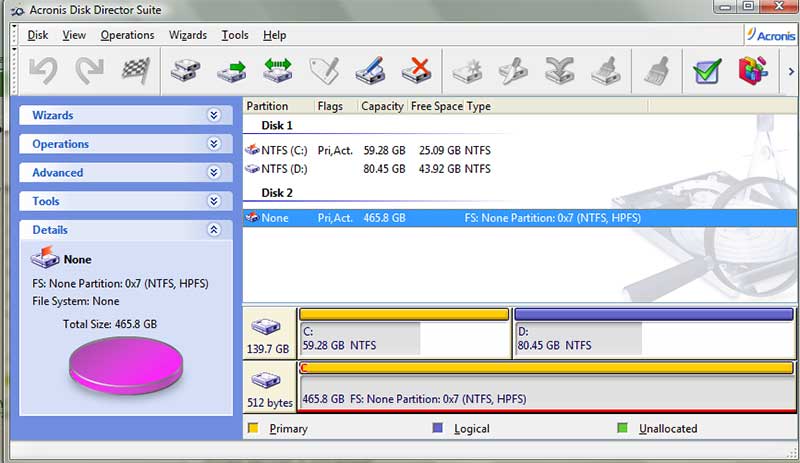Click the blue Logical legend swatch

[x=438, y=428]
